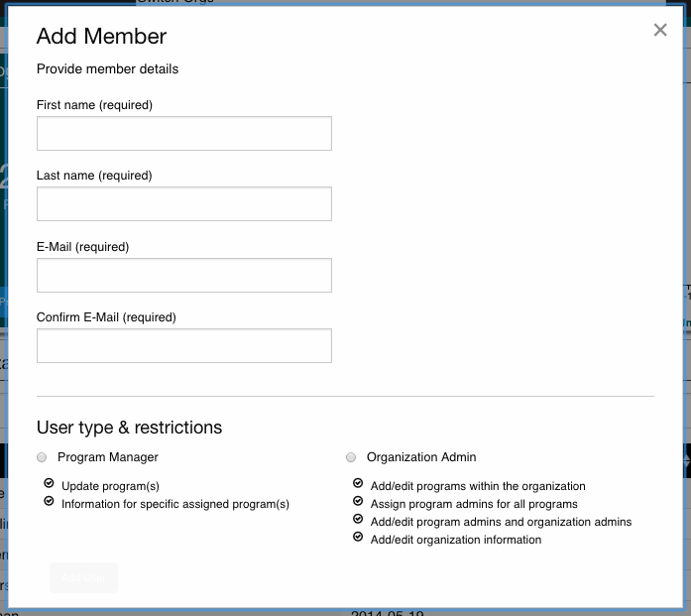Click the 'Confirm E-Mail (required)' label
Viewport: 691px width, 616px height.
click(x=106, y=317)
